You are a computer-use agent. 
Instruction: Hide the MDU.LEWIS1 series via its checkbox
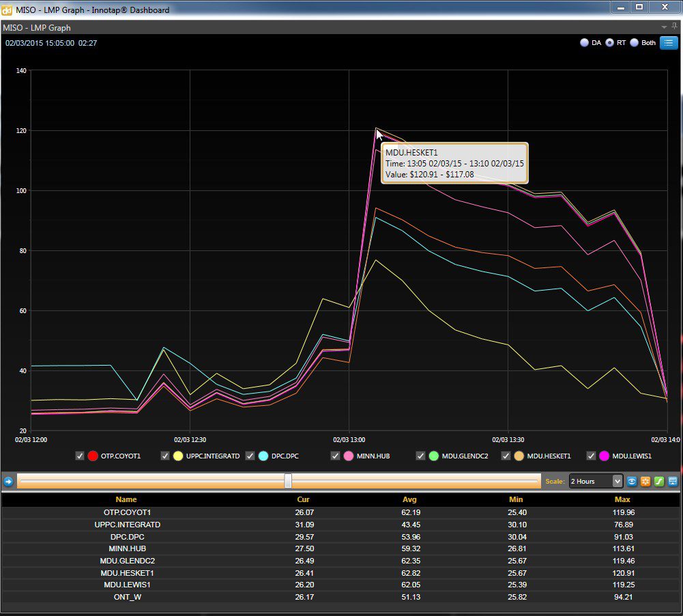click(x=591, y=456)
